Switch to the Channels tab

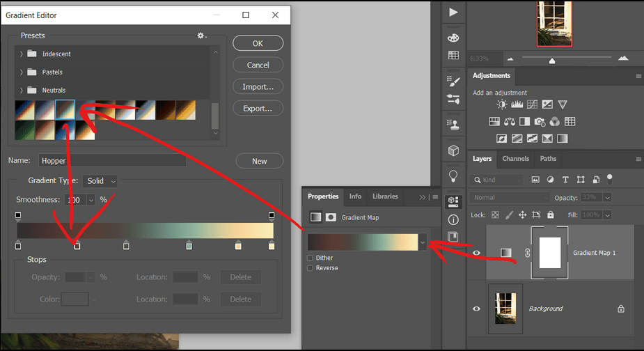tap(515, 159)
